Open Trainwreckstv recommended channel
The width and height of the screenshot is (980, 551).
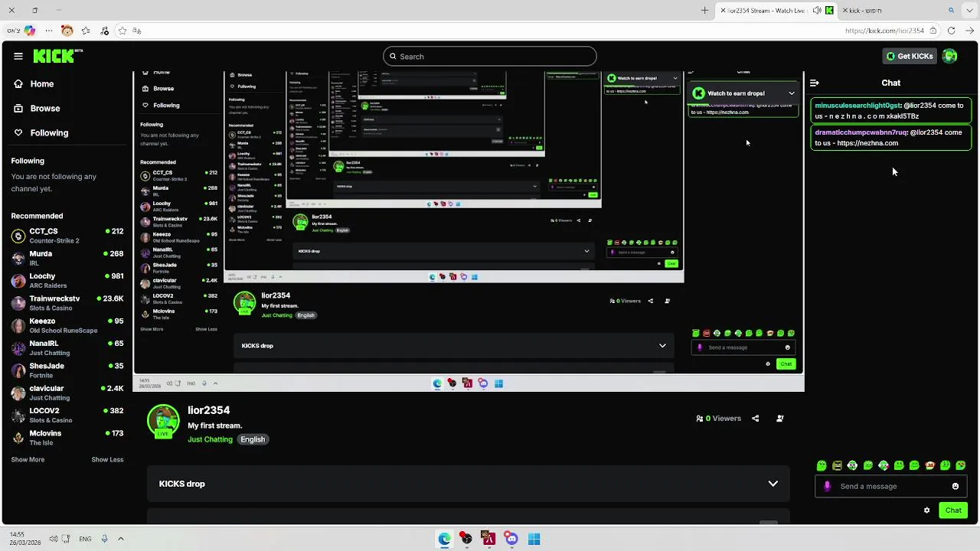point(67,303)
